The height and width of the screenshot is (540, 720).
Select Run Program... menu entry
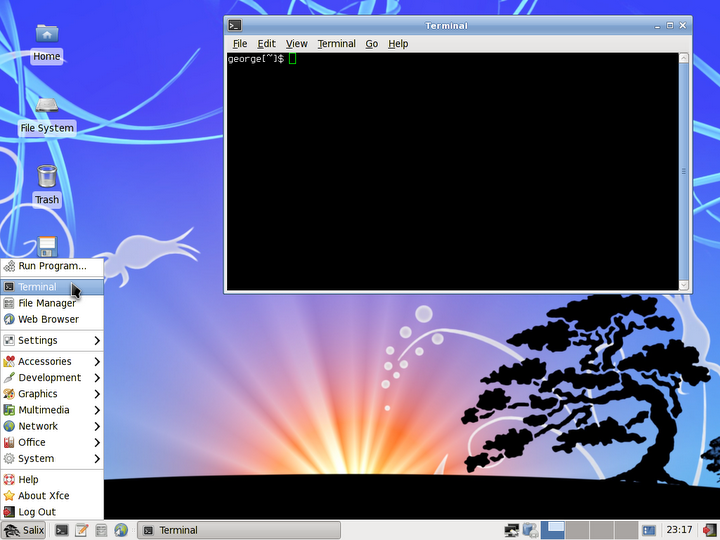pyautogui.click(x=52, y=266)
